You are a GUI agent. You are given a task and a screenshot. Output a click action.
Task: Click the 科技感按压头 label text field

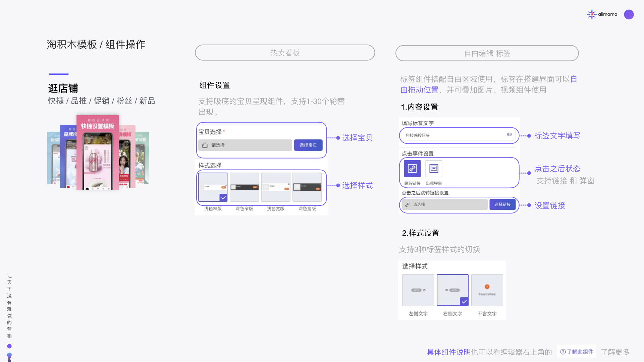(459, 135)
